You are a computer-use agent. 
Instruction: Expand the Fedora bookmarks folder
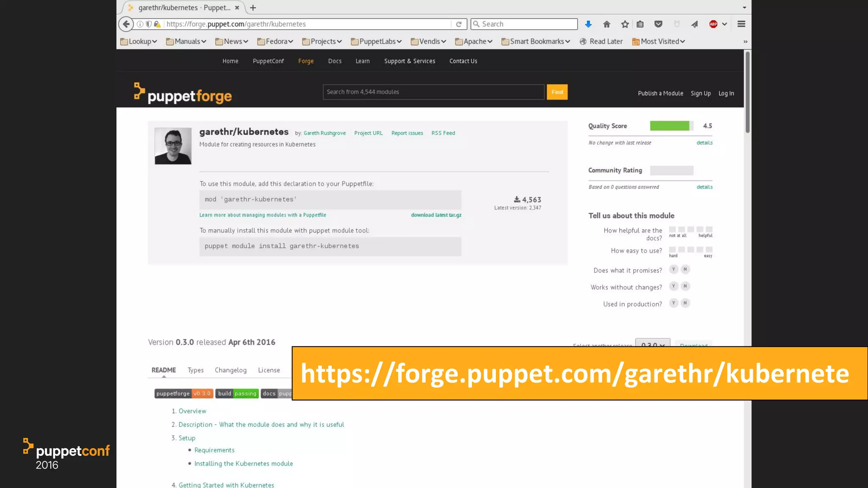(275, 42)
